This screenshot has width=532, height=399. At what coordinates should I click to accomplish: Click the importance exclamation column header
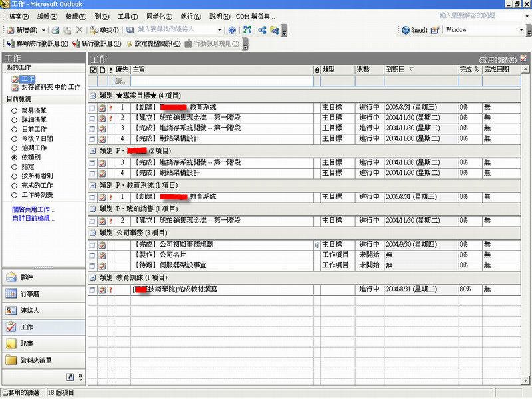(110, 70)
